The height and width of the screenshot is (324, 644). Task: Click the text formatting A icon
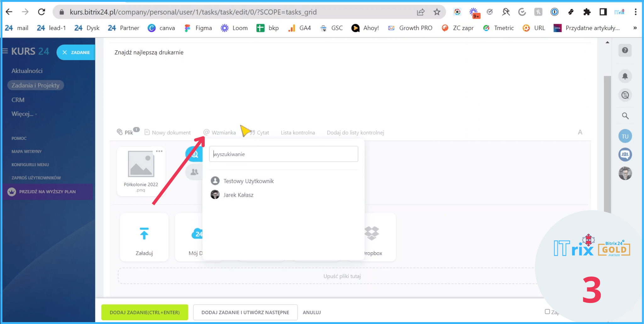coord(580,132)
